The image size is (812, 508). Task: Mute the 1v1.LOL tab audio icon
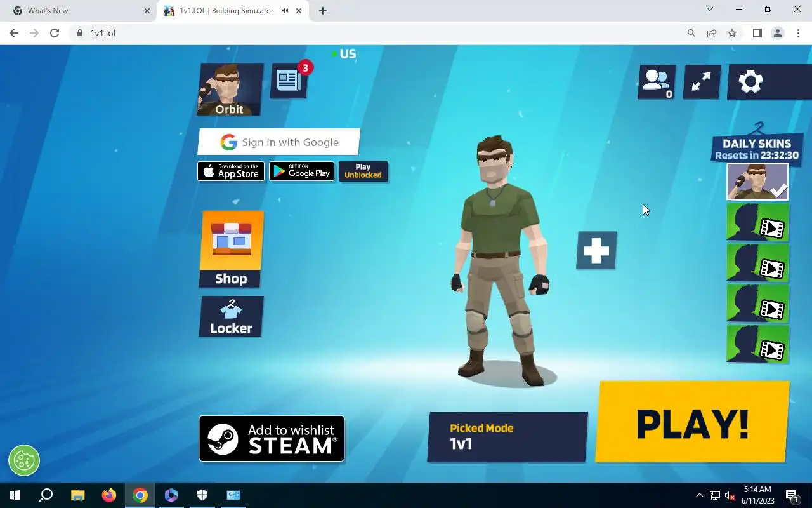click(285, 11)
